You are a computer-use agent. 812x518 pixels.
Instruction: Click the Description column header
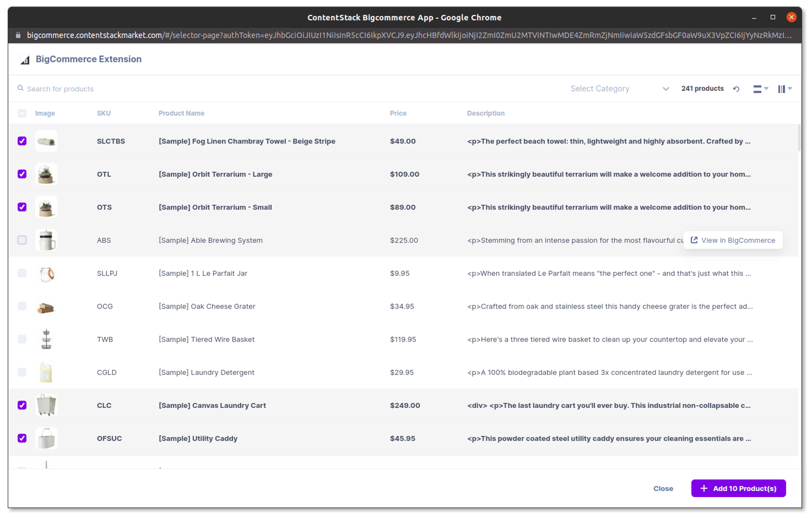[486, 113]
